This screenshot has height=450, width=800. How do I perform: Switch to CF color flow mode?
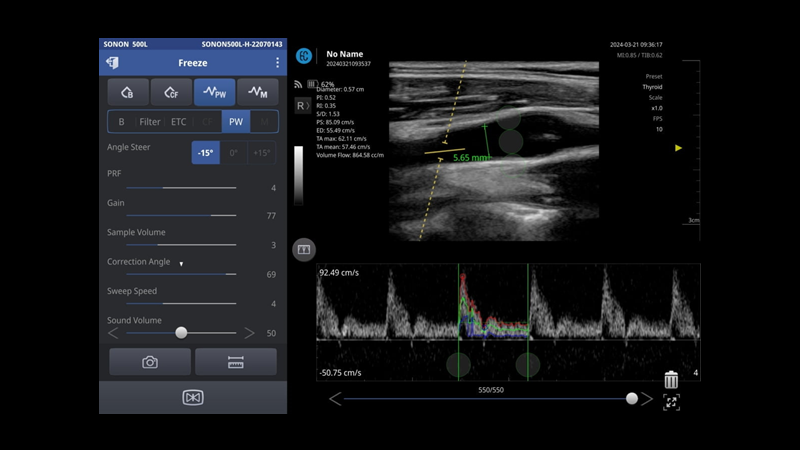[x=171, y=92]
